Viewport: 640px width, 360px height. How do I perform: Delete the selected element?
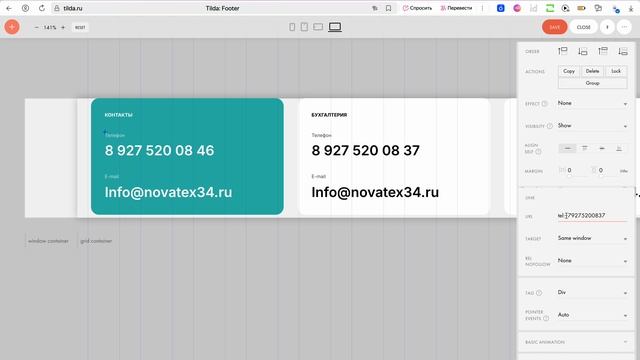[x=592, y=71]
